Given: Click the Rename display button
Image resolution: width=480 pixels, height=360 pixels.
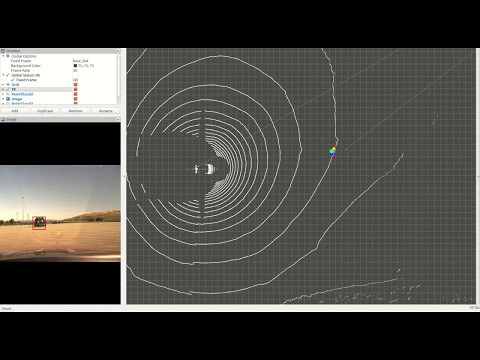Looking at the screenshot, I should 105,111.
